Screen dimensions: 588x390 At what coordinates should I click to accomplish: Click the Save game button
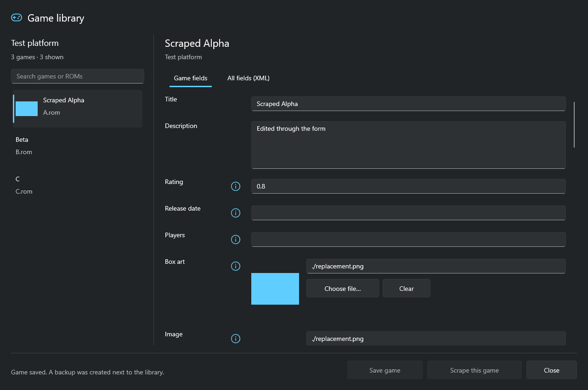click(385, 370)
